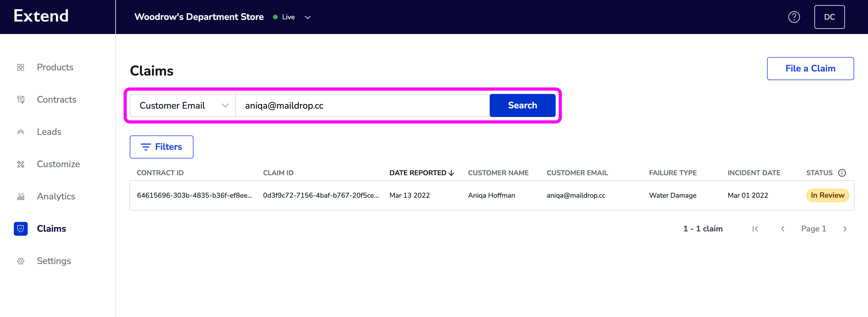Click the Claim ID column header
The image size is (868, 317).
278,173
